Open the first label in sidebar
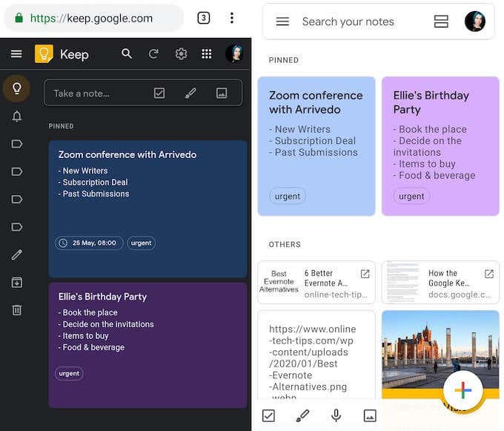504x431 pixels. tap(17, 144)
